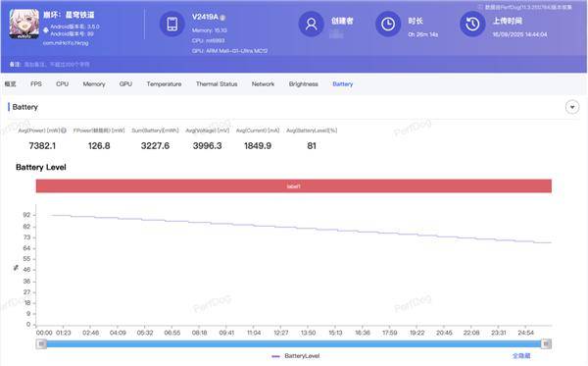This screenshot has width=588, height=366.
Task: Click the upload time history icon
Action: tap(472, 24)
